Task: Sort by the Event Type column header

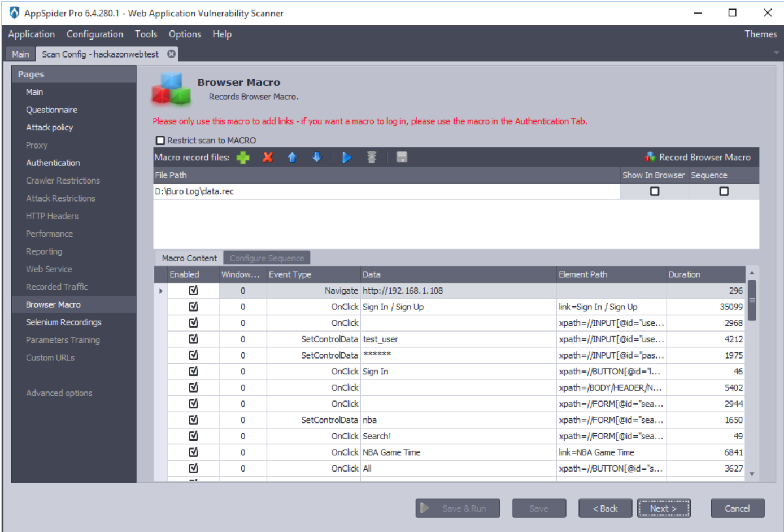Action: click(313, 274)
